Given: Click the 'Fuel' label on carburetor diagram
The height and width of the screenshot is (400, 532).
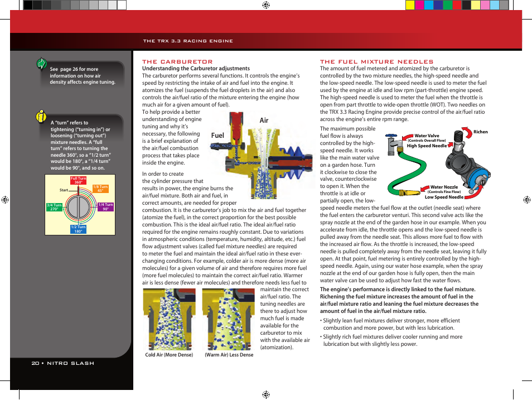Looking at the screenshot, I should click(217, 135).
